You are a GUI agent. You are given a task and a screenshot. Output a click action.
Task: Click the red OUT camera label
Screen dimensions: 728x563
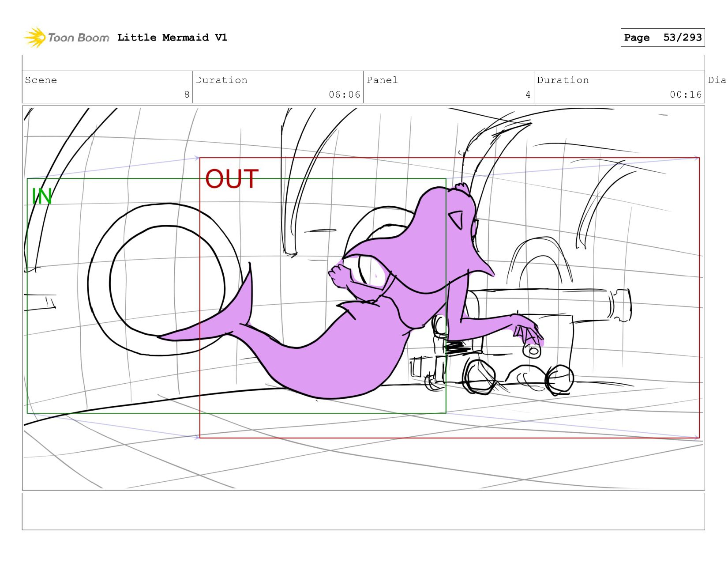pyautogui.click(x=232, y=179)
